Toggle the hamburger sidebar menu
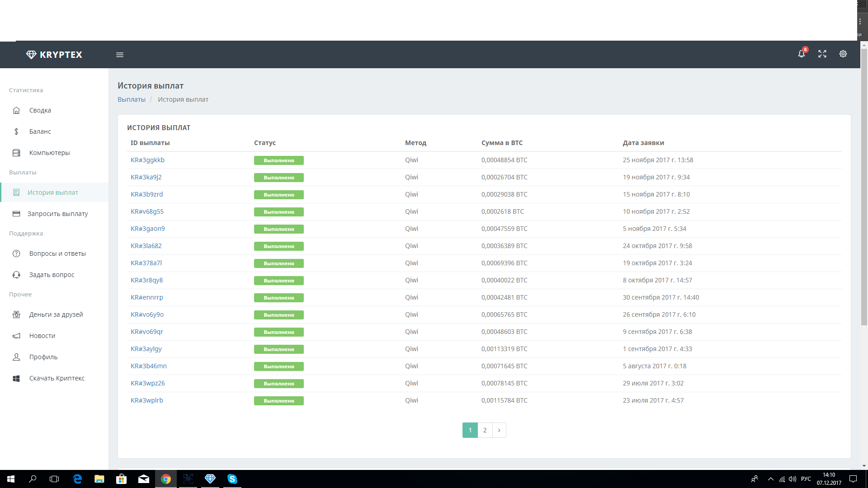 [120, 55]
